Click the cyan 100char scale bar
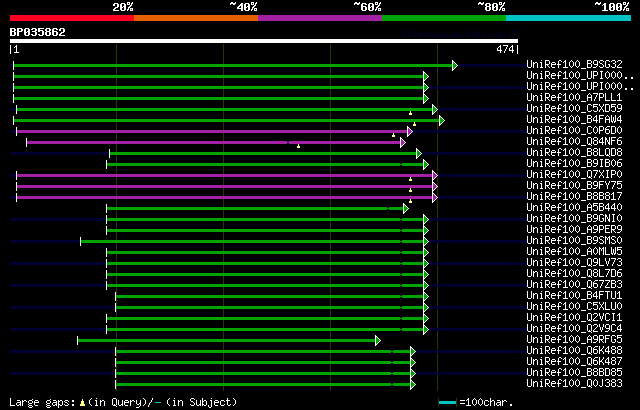 (x=447, y=403)
